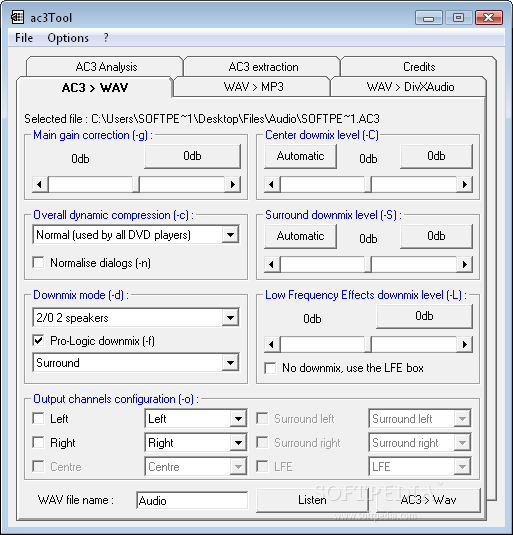Click left arrow of Center downmix level slider
Screen dimensions: 513x535
coord(272,185)
